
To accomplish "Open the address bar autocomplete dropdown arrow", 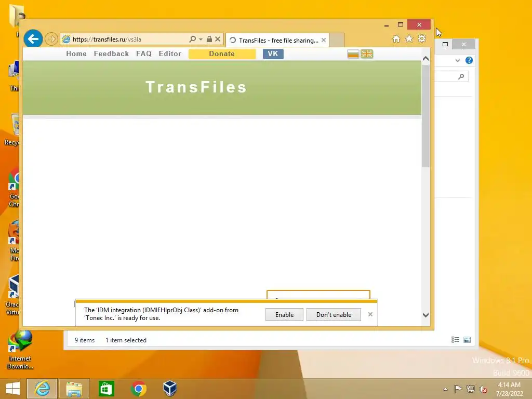I will click(x=201, y=39).
